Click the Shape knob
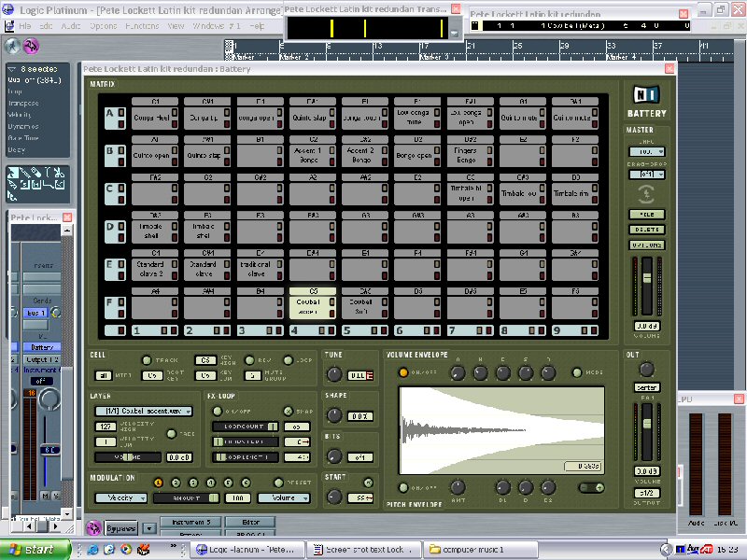 click(334, 415)
